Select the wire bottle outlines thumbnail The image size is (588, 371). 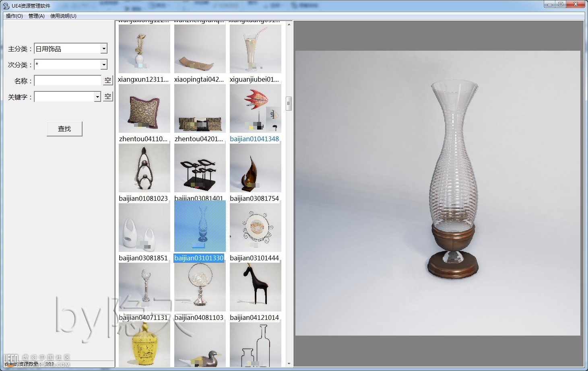click(256, 344)
